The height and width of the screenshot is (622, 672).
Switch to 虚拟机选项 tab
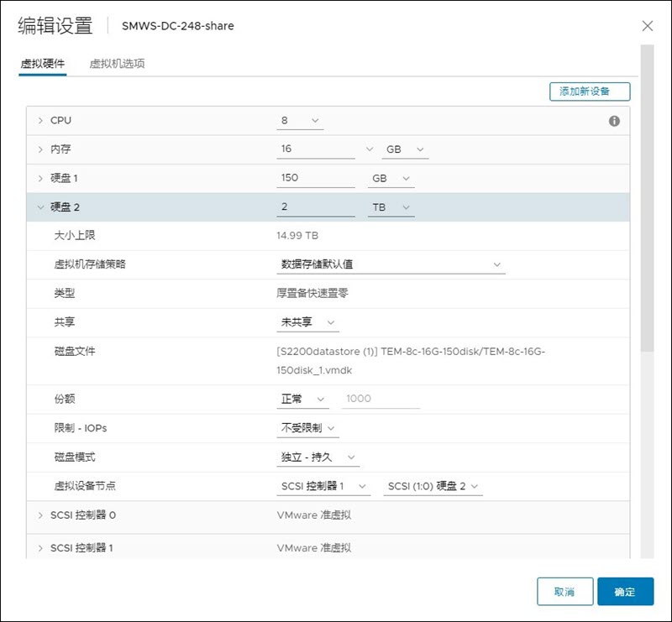pos(118,64)
